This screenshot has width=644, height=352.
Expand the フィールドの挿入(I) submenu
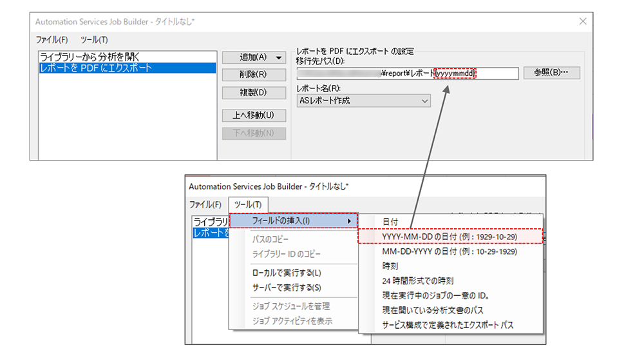[x=294, y=221]
